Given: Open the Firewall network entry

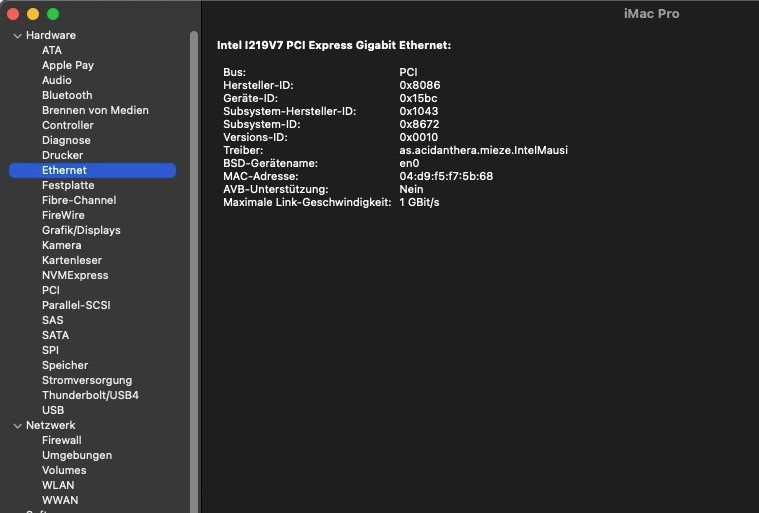Looking at the screenshot, I should [x=62, y=440].
